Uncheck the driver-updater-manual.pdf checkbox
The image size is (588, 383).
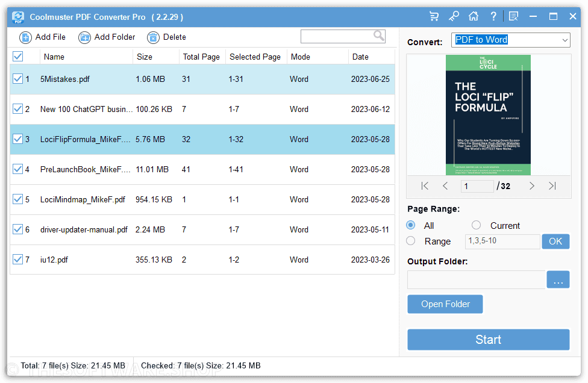pyautogui.click(x=17, y=229)
